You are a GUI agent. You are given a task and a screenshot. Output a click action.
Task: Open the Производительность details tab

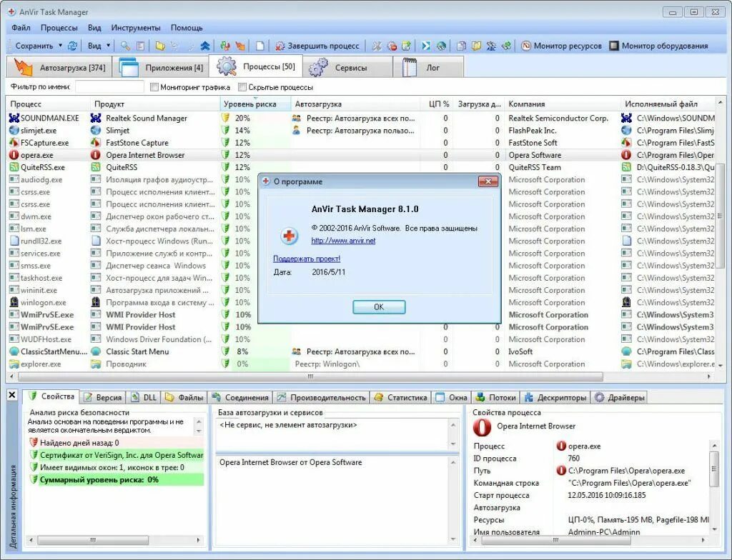point(322,398)
